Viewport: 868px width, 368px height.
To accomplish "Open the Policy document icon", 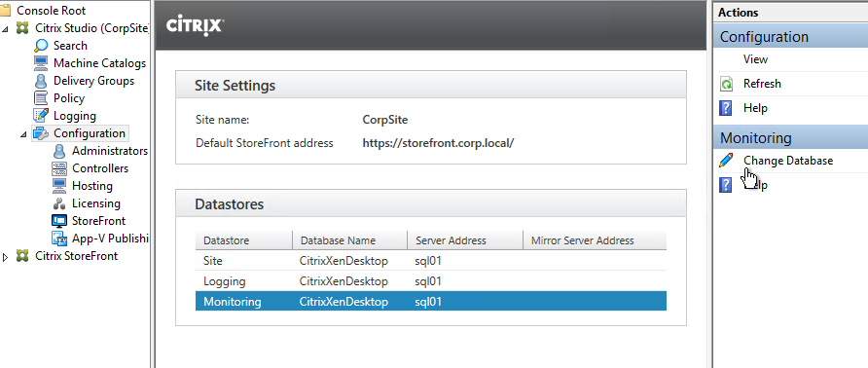I will pyautogui.click(x=41, y=98).
